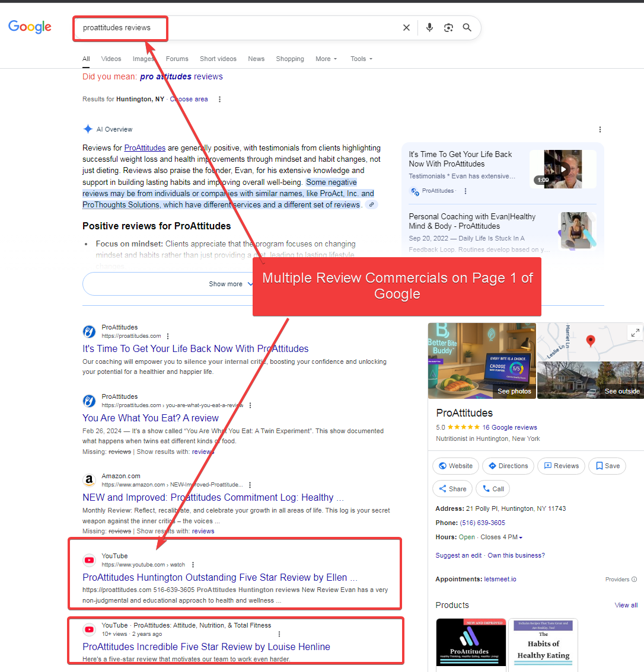Start voice search with the microphone icon
644x672 pixels.
(429, 28)
